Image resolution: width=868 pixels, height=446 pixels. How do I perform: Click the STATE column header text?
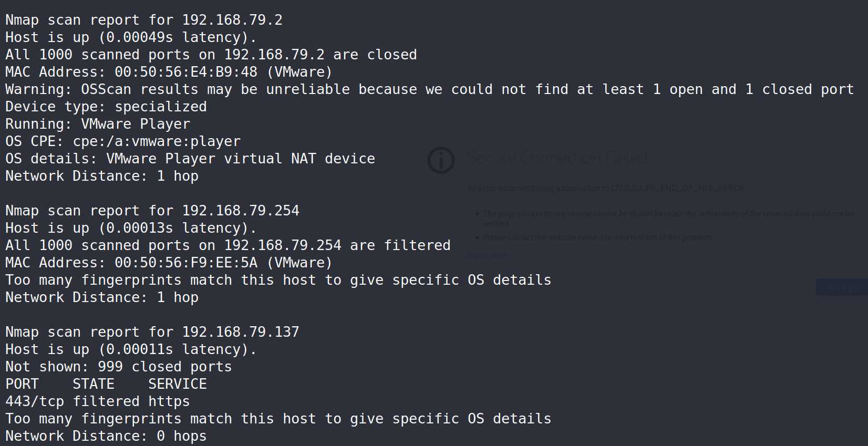[x=94, y=384]
